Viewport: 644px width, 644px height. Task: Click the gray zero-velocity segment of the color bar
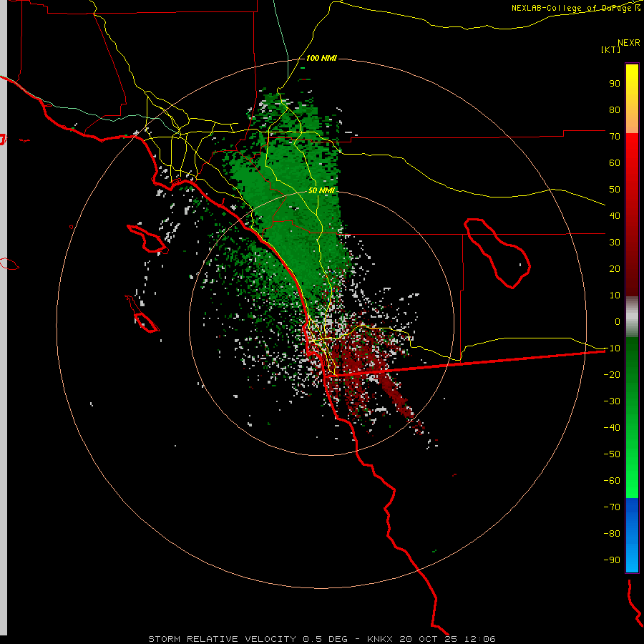click(x=632, y=317)
